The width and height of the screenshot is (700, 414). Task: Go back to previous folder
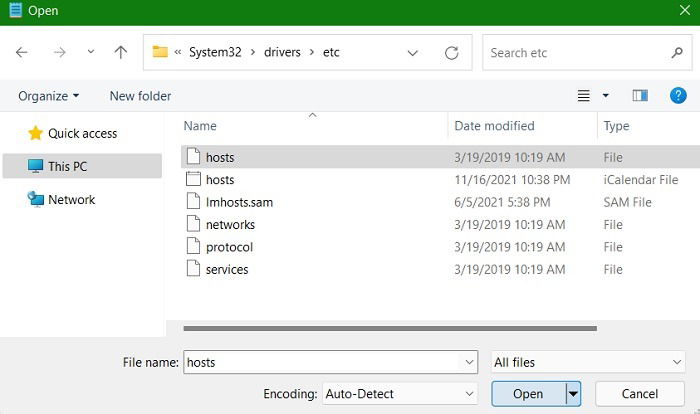point(22,52)
